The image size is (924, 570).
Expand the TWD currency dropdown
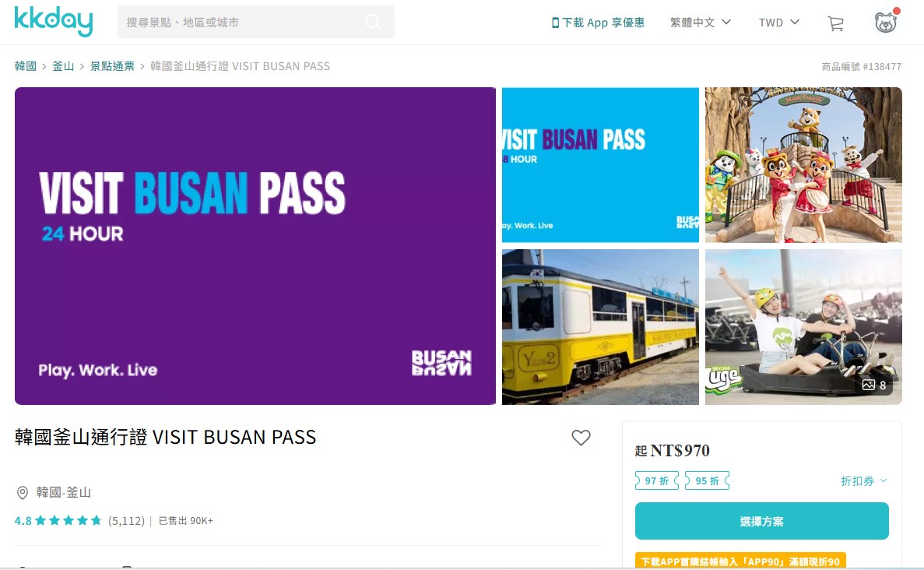click(779, 23)
